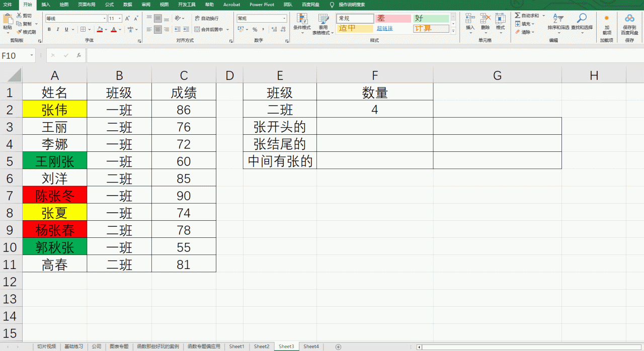Viewport: 644px width, 351px height.
Task: Open the File (文件) tab
Action: click(8, 5)
